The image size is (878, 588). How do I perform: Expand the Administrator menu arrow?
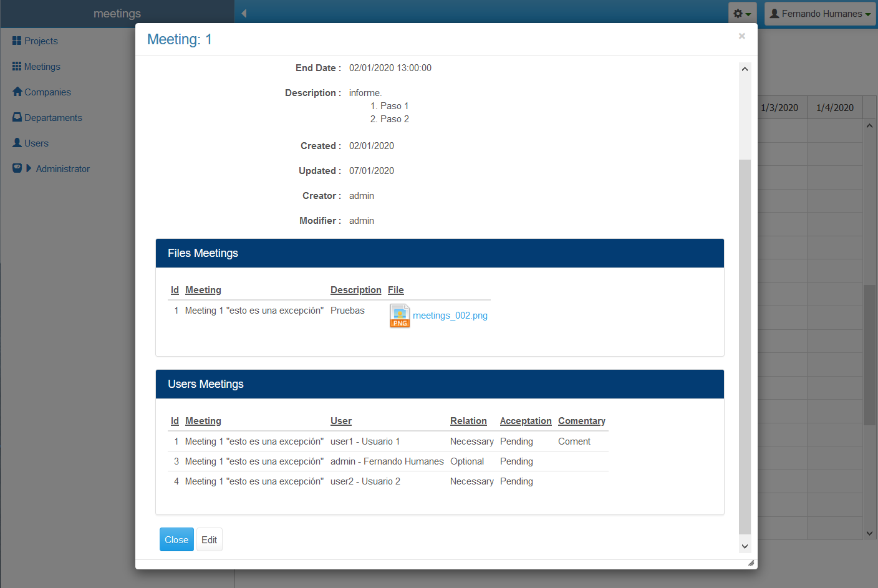[x=29, y=168]
